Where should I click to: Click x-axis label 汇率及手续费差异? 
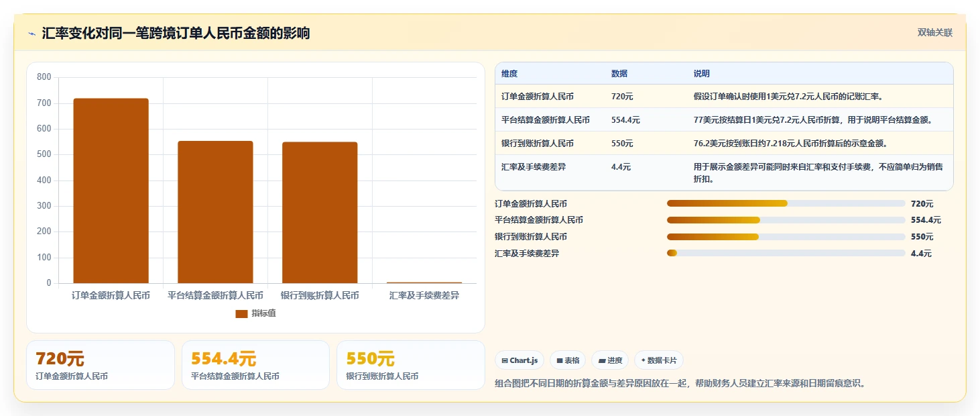[x=424, y=295]
